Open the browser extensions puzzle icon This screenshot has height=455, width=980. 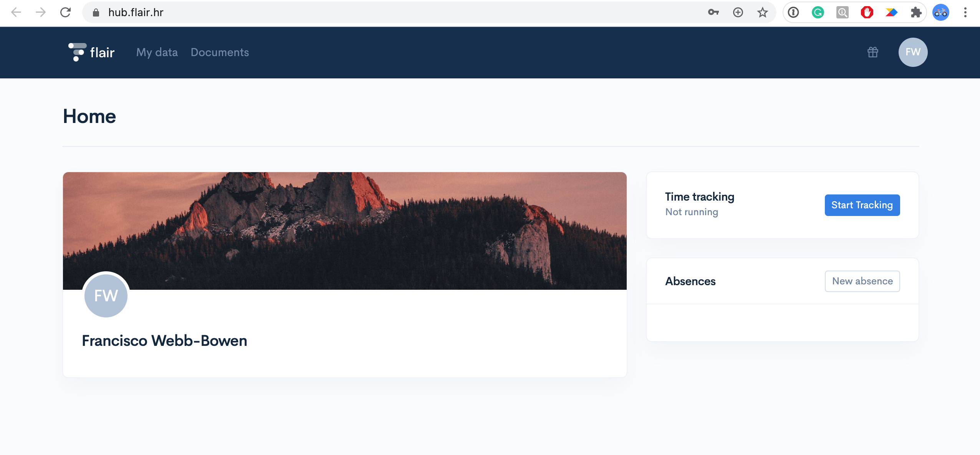916,12
